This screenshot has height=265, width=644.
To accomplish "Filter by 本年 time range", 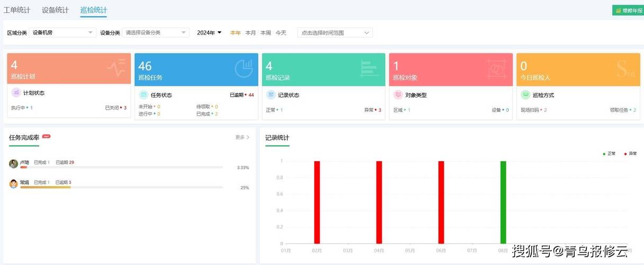I will (x=235, y=32).
